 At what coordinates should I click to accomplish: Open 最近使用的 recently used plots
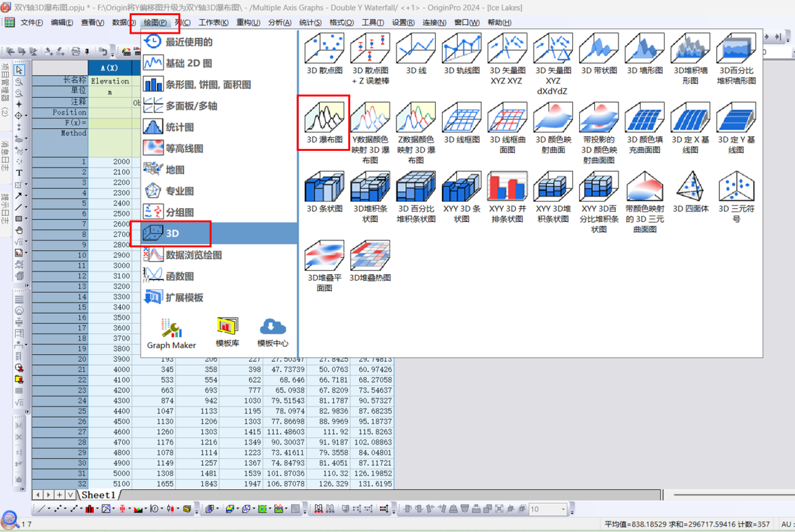(188, 42)
